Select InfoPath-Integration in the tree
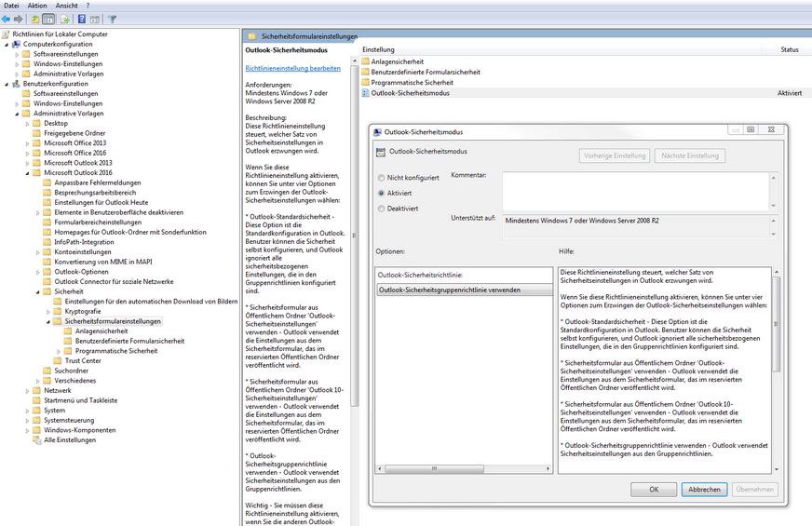Image resolution: width=812 pixels, height=526 pixels. pos(84,242)
